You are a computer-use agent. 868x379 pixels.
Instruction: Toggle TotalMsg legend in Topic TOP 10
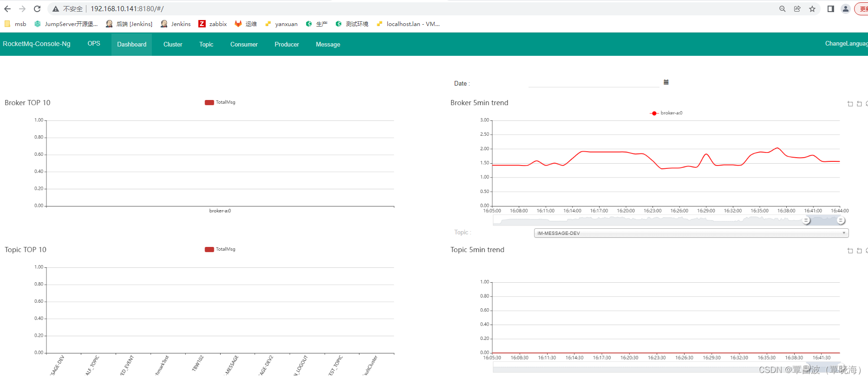(x=220, y=249)
